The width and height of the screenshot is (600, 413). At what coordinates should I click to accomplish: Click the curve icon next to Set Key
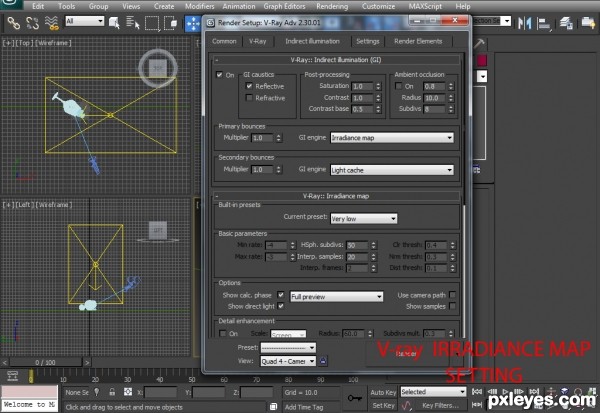(x=406, y=405)
